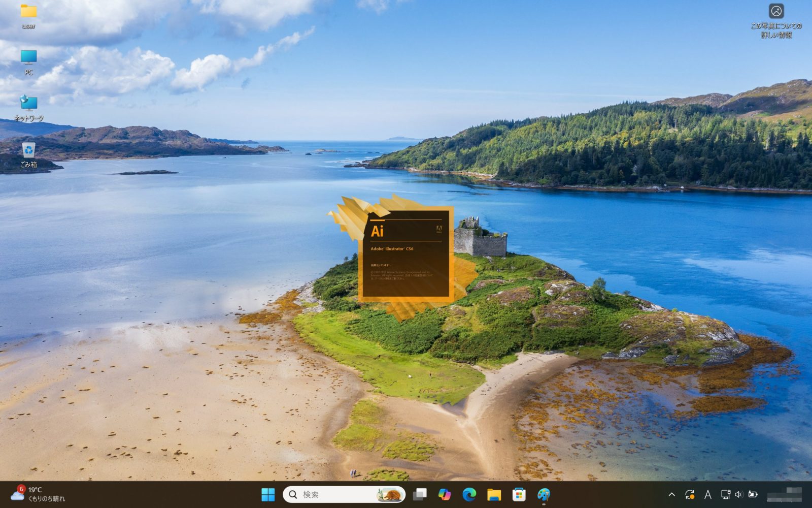Open the Start menu
This screenshot has width=812, height=508.
[x=267, y=494]
